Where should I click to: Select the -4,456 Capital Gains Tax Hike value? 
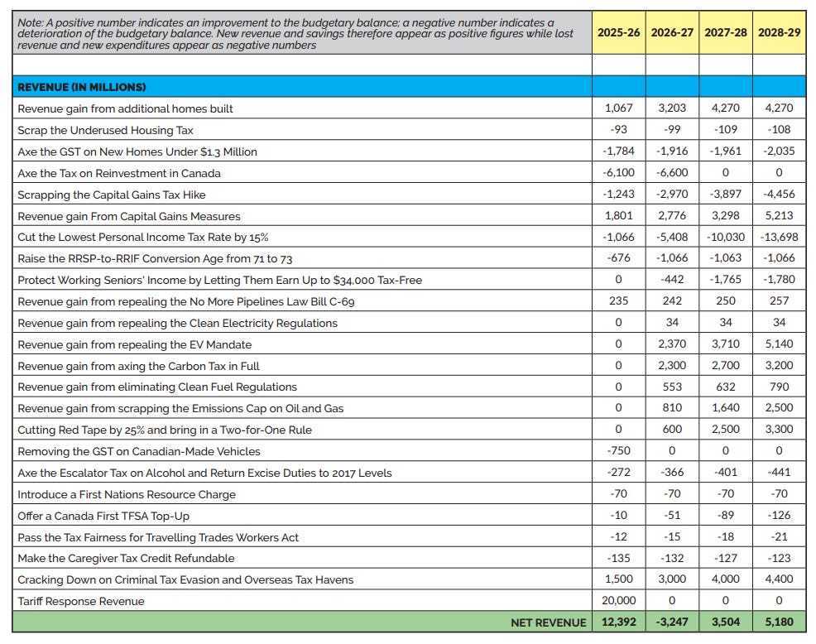pos(779,194)
